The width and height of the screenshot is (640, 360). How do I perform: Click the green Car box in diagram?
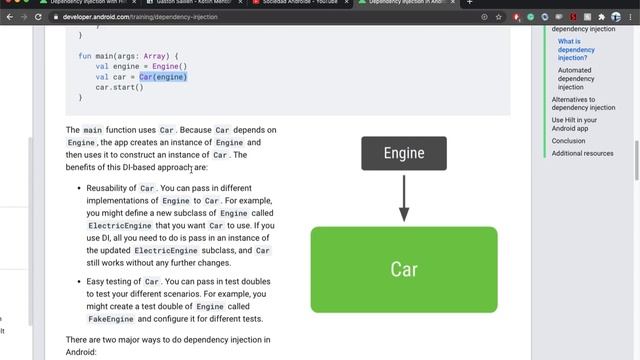(404, 270)
